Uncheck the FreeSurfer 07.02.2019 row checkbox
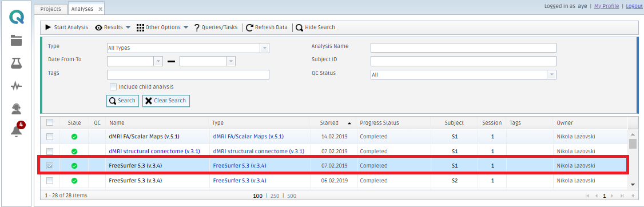This screenshot has height=207, width=644. (x=50, y=166)
